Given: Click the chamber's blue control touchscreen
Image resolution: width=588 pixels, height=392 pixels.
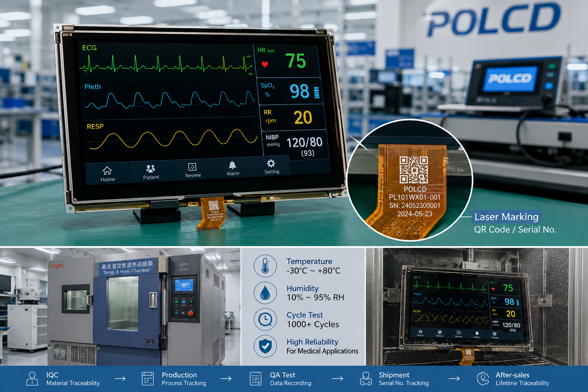Looking at the screenshot, I should [183, 285].
